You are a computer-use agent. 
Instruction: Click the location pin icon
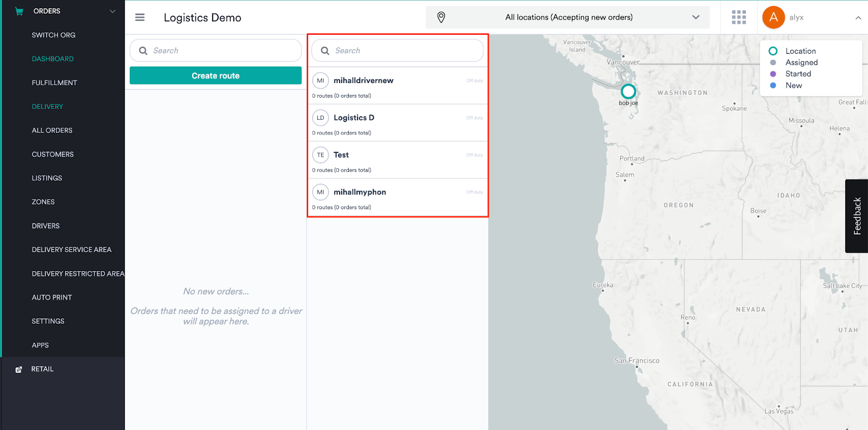coord(441,17)
